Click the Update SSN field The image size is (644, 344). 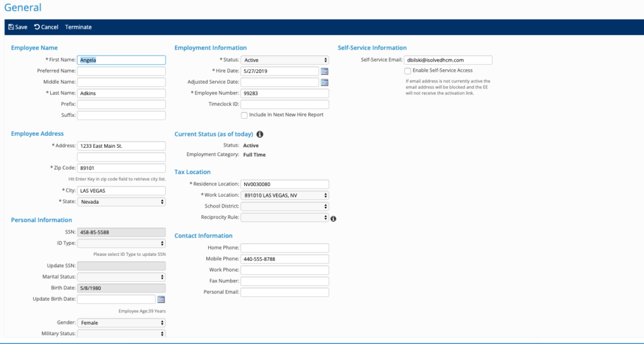tap(121, 266)
